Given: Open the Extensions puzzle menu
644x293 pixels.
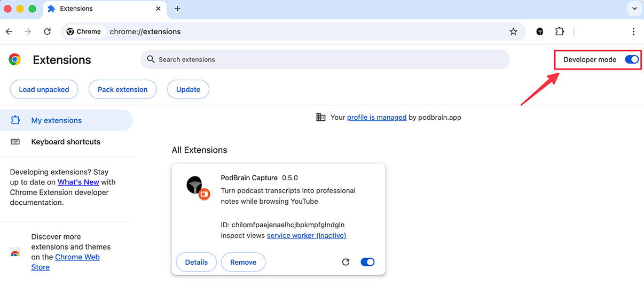Looking at the screenshot, I should click(560, 32).
